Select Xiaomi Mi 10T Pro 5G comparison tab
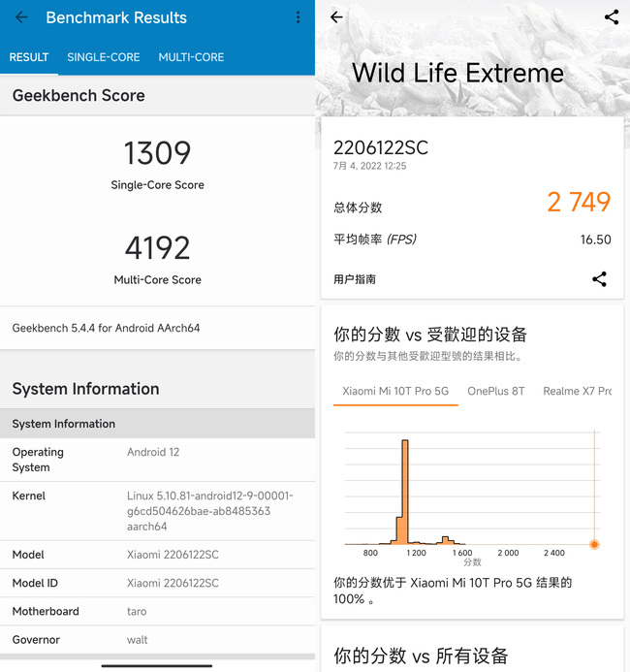Screen dimensions: 630x672 (395, 391)
